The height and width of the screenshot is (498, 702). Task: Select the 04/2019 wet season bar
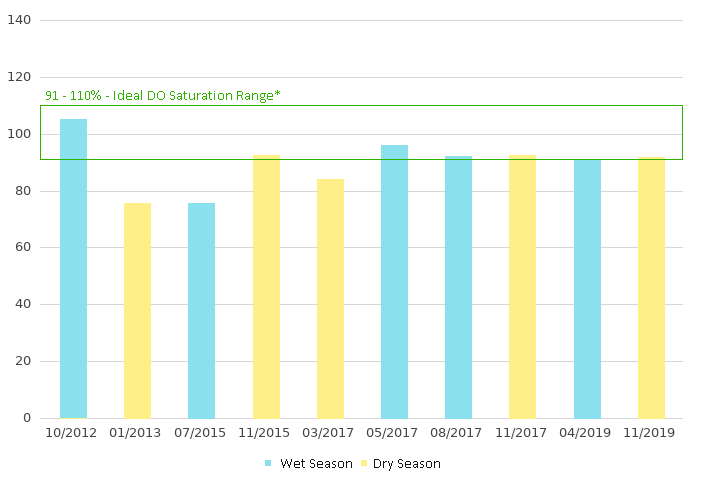587,288
